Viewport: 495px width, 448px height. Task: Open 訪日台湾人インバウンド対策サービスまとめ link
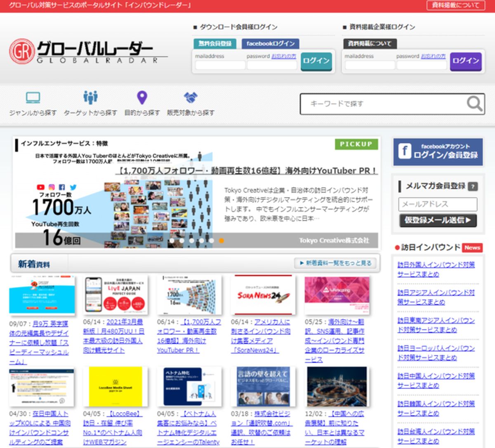tap(436, 436)
